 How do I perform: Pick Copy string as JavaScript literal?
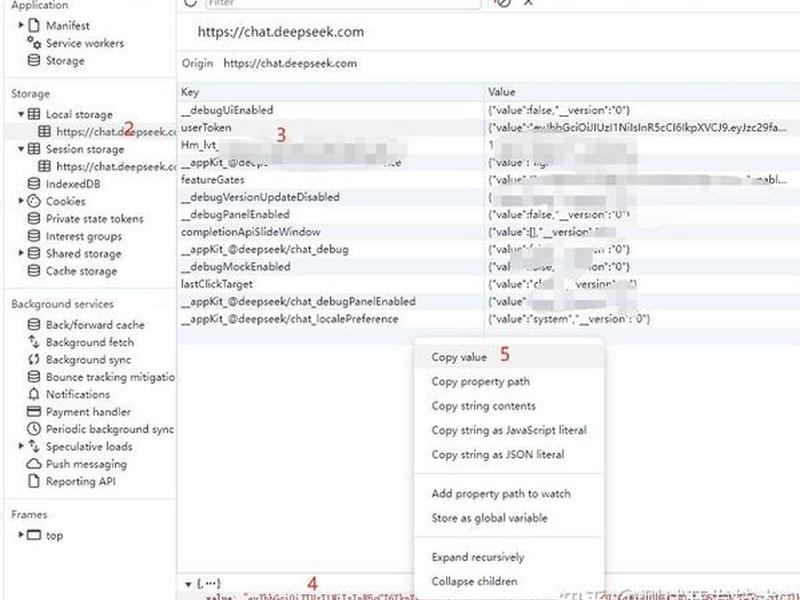pos(509,431)
